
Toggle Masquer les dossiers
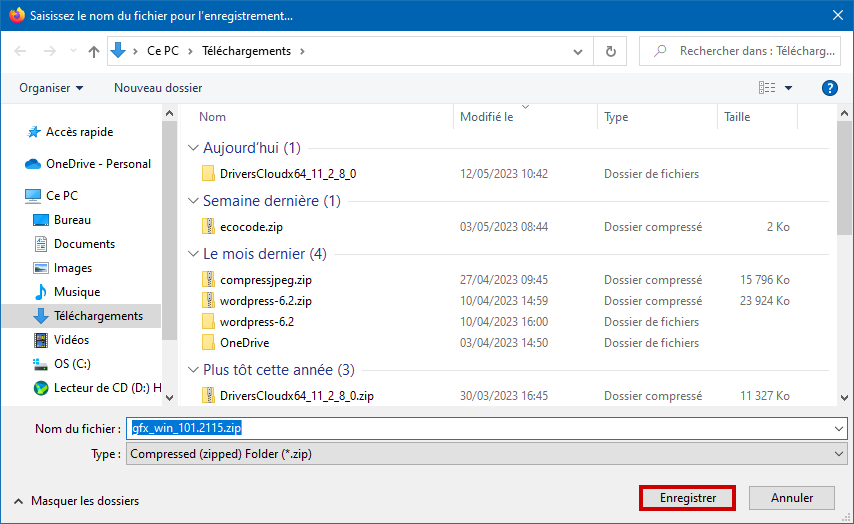(x=77, y=501)
